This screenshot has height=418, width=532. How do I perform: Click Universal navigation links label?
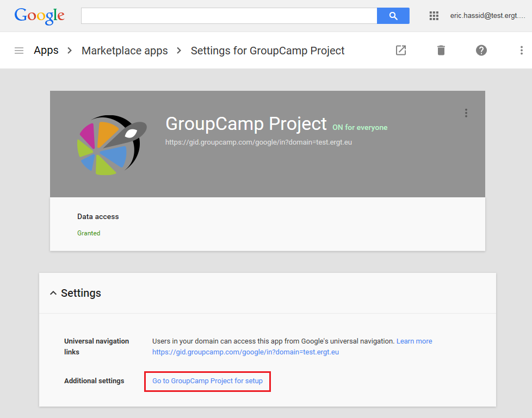96,346
